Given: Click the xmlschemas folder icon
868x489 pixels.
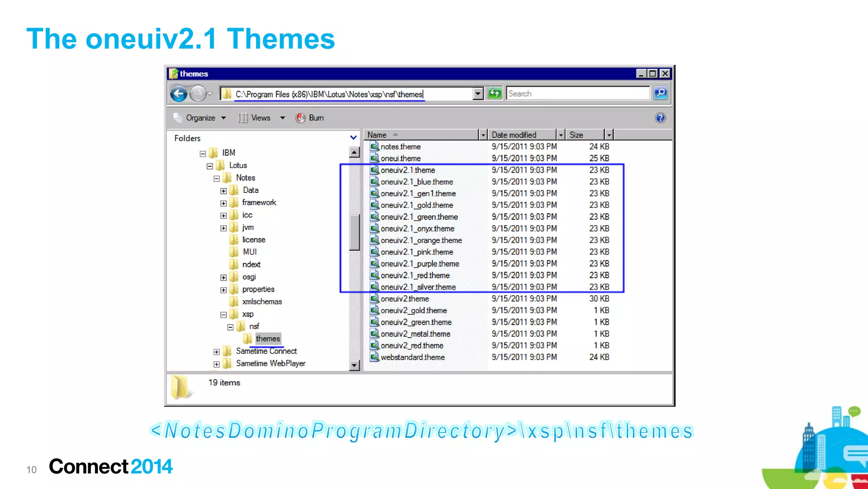Looking at the screenshot, I should (x=234, y=302).
